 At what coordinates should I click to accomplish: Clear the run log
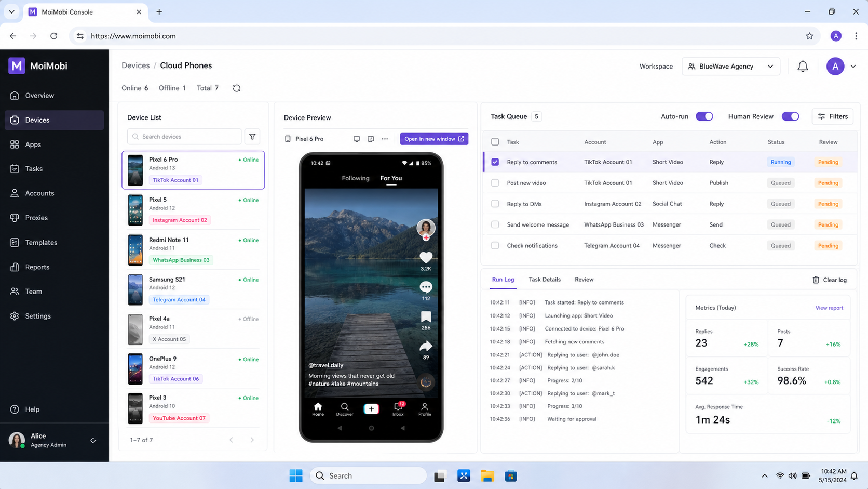click(x=829, y=280)
